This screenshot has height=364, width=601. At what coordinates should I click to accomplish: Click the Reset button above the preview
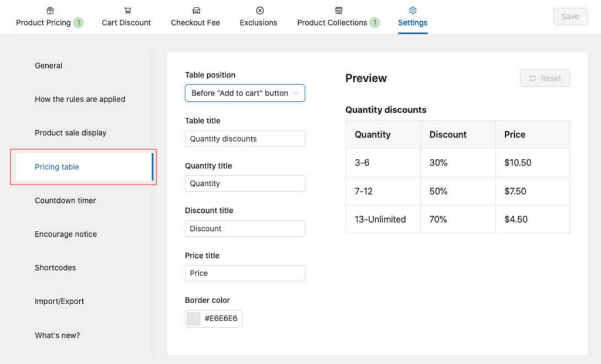pyautogui.click(x=545, y=78)
